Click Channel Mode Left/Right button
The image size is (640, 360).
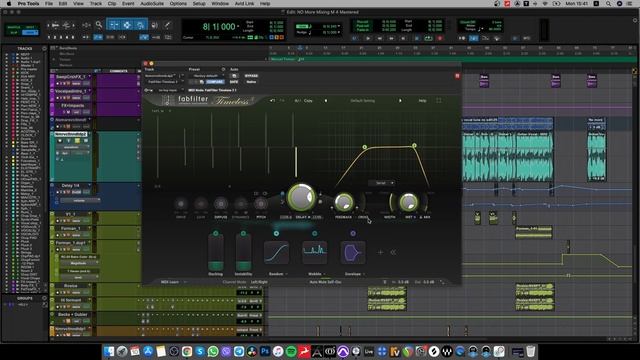coord(259,282)
